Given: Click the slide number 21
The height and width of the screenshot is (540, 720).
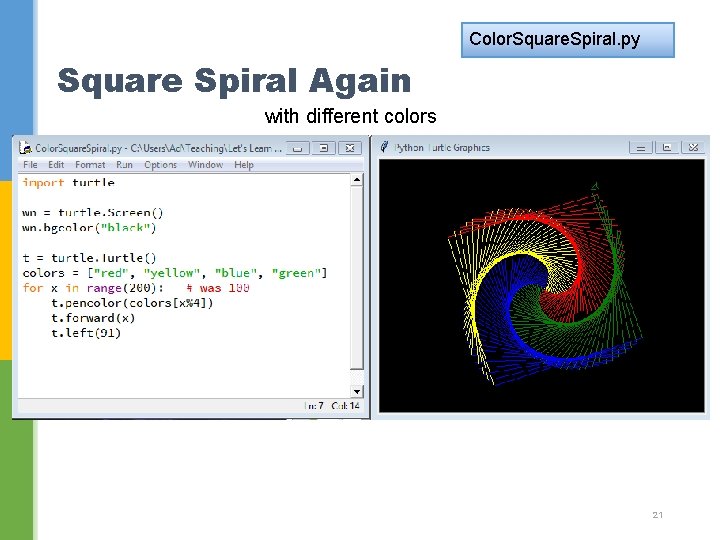Looking at the screenshot, I should click(658, 515).
